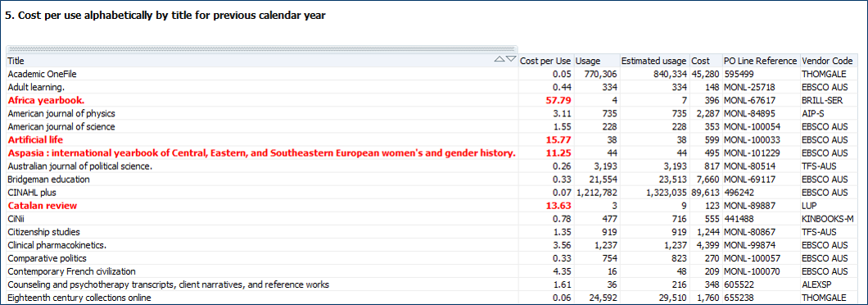Click the PO Line Reference column header
The width and height of the screenshot is (868, 305).
pos(761,61)
